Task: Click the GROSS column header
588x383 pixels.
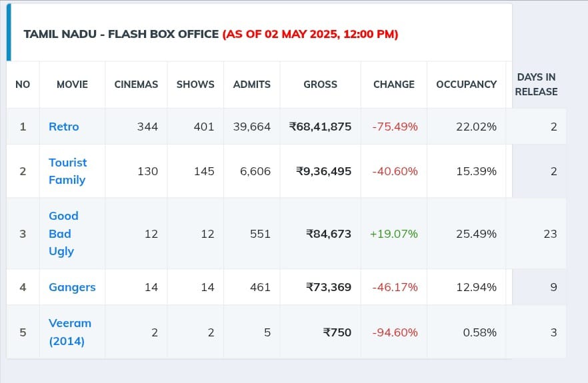Action: click(320, 85)
